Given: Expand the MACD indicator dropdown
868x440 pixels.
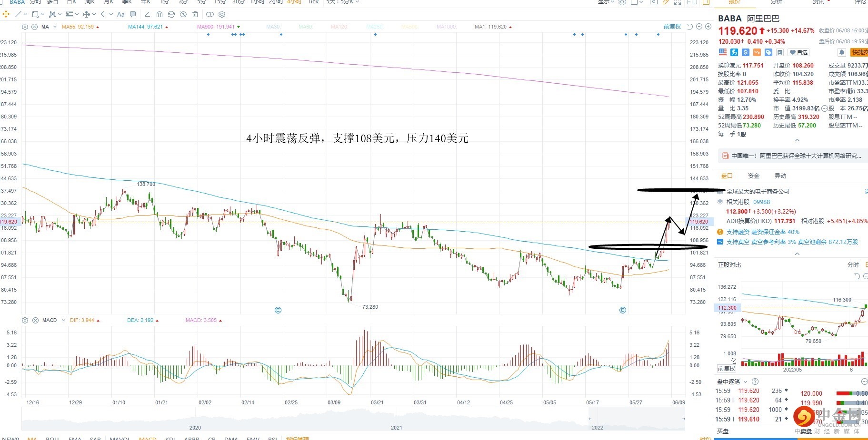Looking at the screenshot, I should tap(62, 320).
